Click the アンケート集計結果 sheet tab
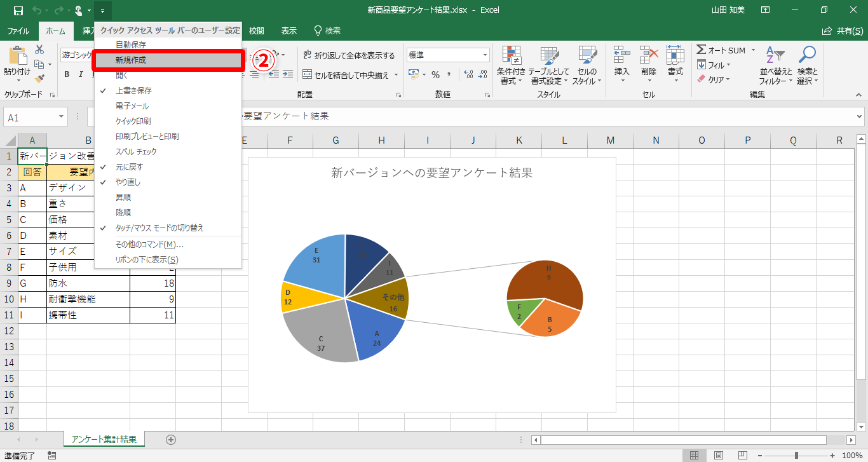This screenshot has width=868, height=462. (104, 439)
